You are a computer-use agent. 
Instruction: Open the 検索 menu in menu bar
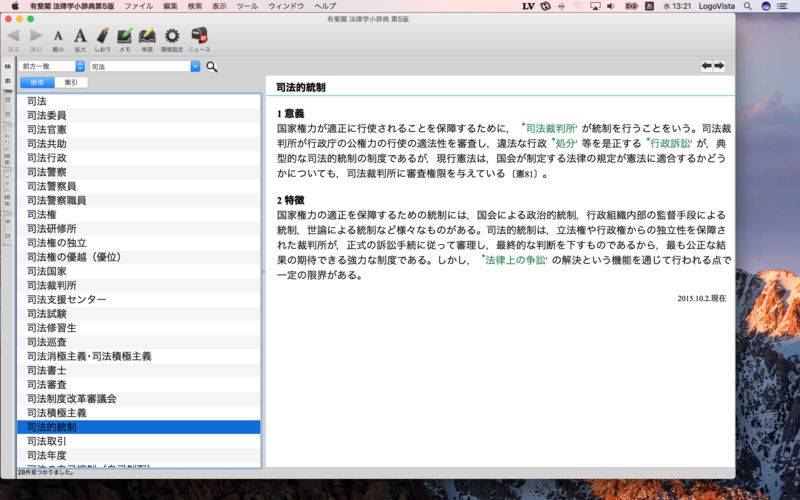pos(195,6)
